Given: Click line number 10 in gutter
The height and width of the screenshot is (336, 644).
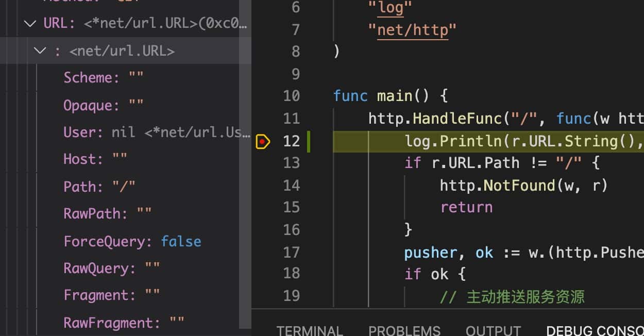Looking at the screenshot, I should point(291,96).
